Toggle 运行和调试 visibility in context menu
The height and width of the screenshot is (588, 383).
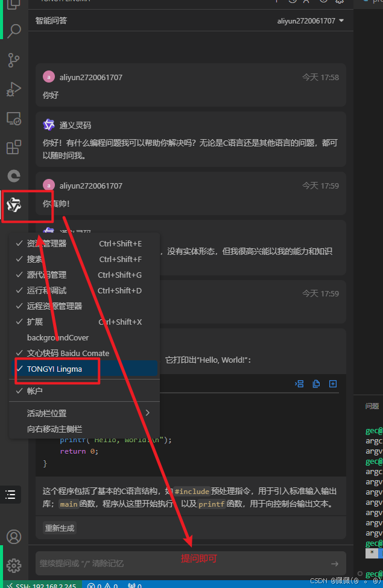(x=84, y=290)
